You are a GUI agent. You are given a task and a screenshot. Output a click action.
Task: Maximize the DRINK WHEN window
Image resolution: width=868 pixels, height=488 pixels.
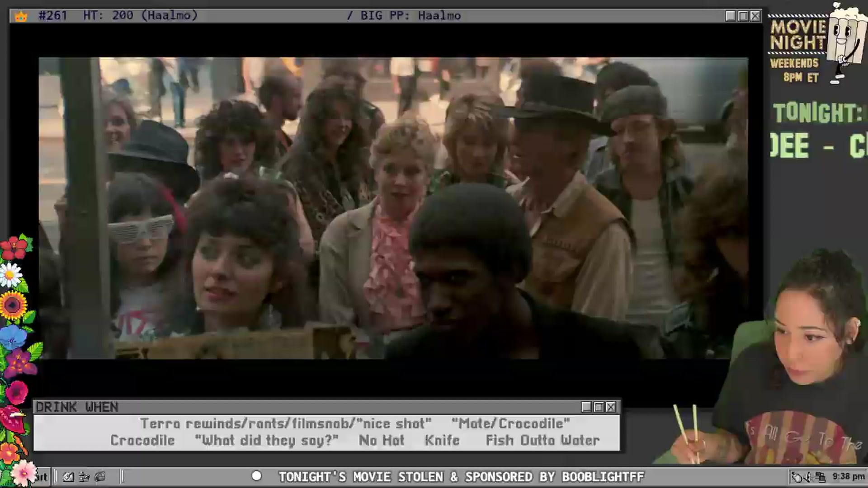(599, 407)
